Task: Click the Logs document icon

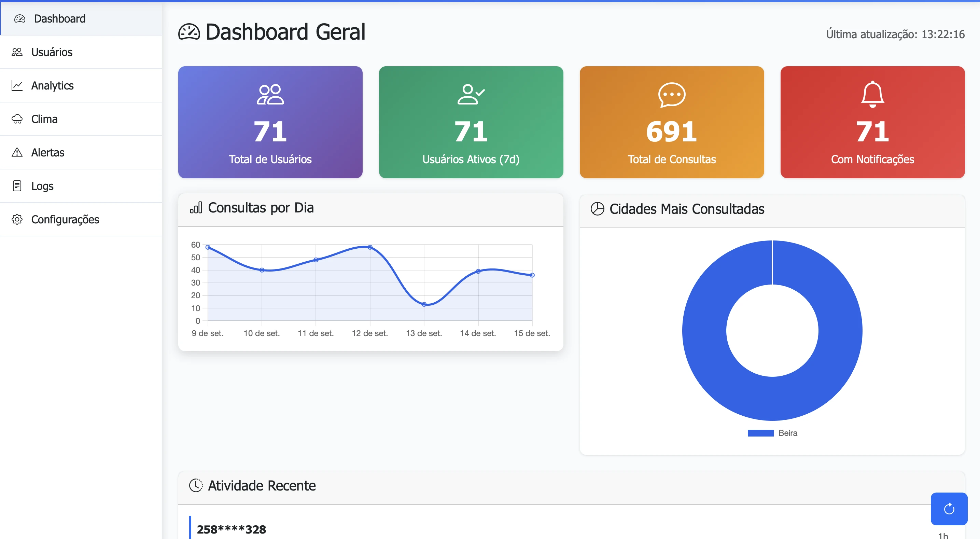Action: (17, 186)
